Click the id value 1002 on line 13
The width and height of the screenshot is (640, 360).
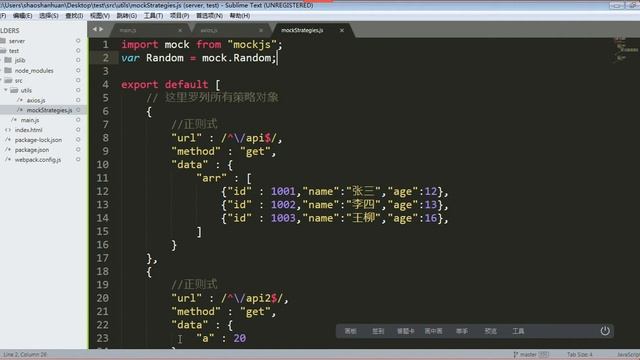coord(283,205)
